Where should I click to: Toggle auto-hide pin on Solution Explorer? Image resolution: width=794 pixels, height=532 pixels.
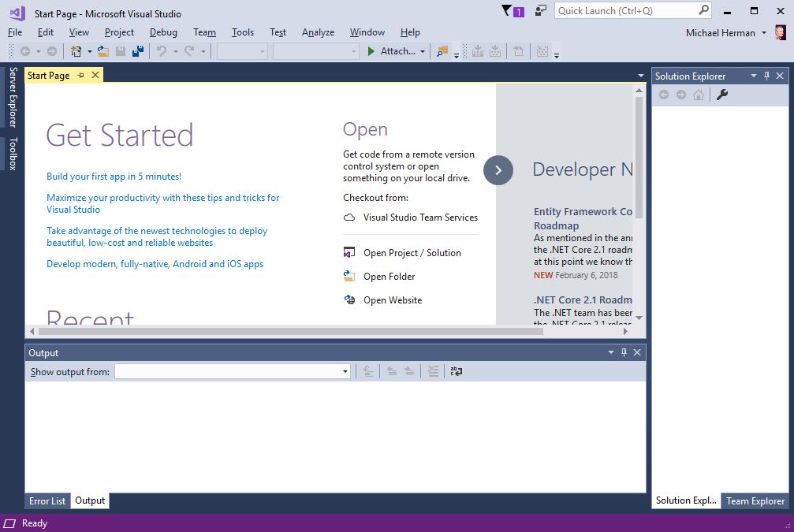[x=766, y=76]
